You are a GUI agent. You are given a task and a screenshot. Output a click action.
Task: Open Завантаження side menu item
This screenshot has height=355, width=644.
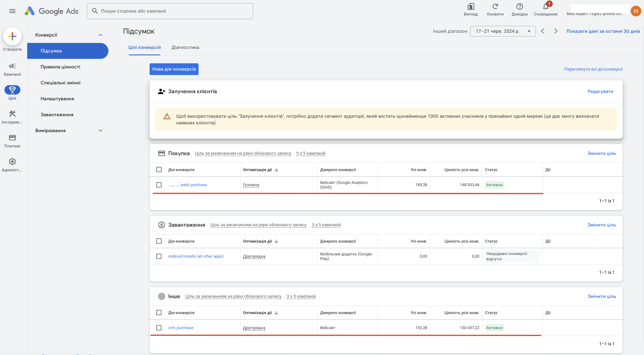57,115
